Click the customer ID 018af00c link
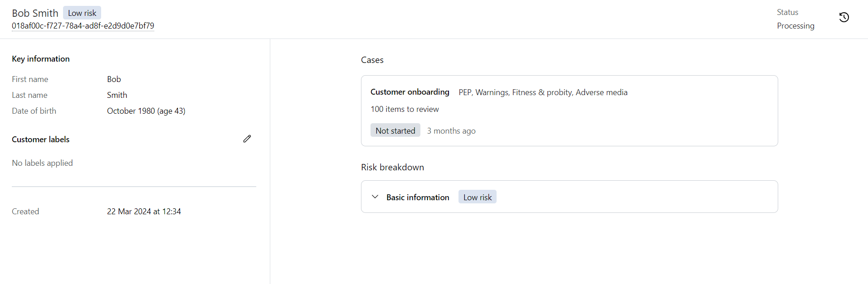 coord(83,26)
